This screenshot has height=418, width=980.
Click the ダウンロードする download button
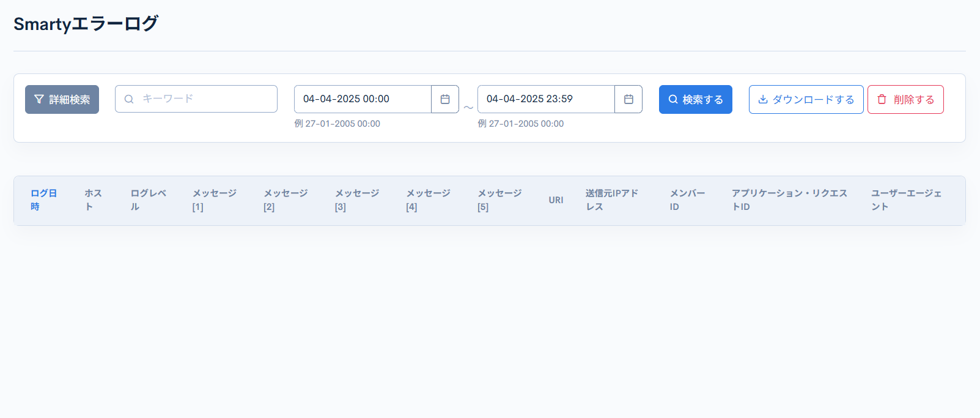coord(806,99)
